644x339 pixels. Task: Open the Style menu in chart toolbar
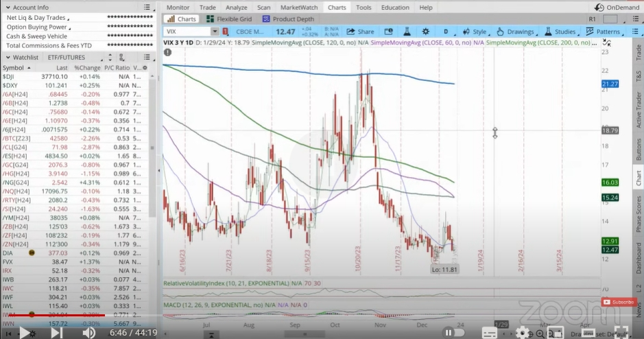(x=475, y=32)
